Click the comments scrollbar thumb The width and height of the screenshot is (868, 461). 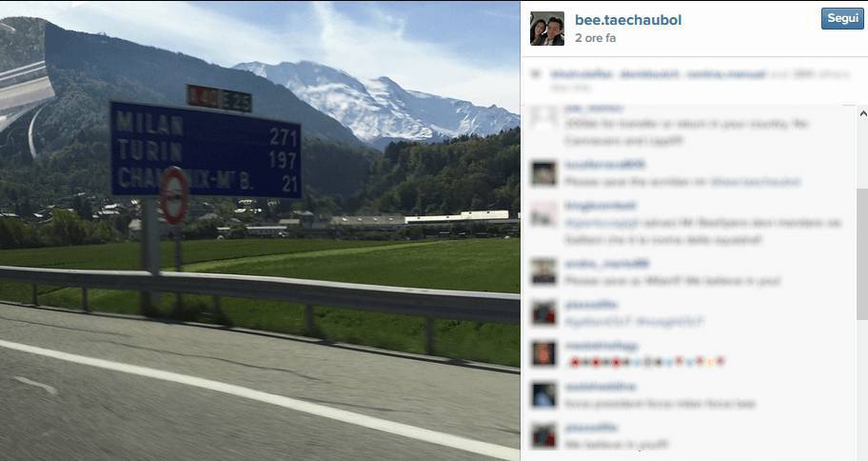coord(862,253)
